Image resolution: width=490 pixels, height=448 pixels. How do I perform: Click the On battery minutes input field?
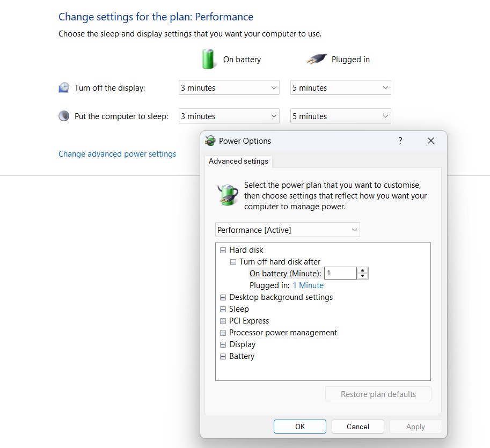click(340, 273)
